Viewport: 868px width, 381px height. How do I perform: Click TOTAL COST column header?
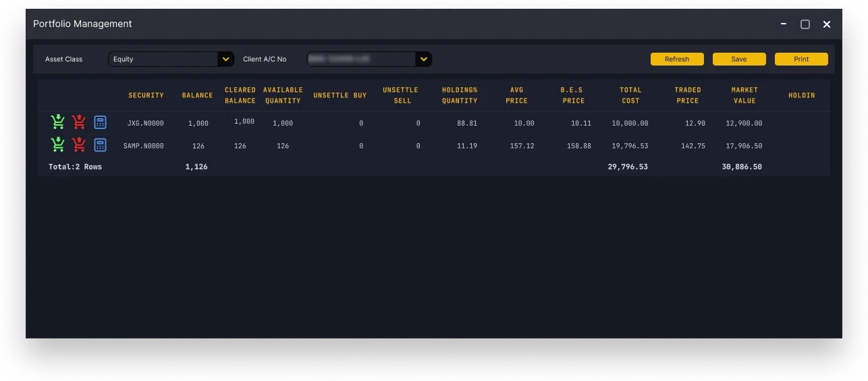[x=631, y=95]
